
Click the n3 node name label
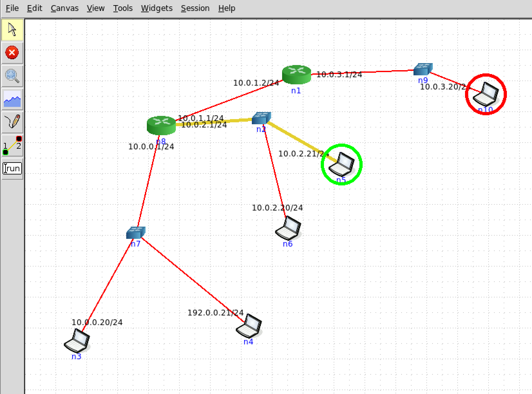click(76, 357)
